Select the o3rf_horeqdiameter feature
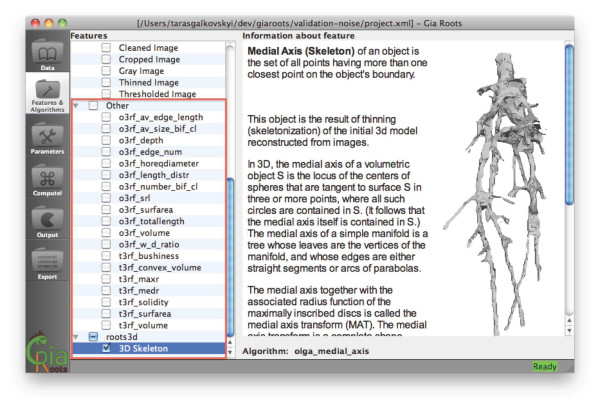 [158, 163]
